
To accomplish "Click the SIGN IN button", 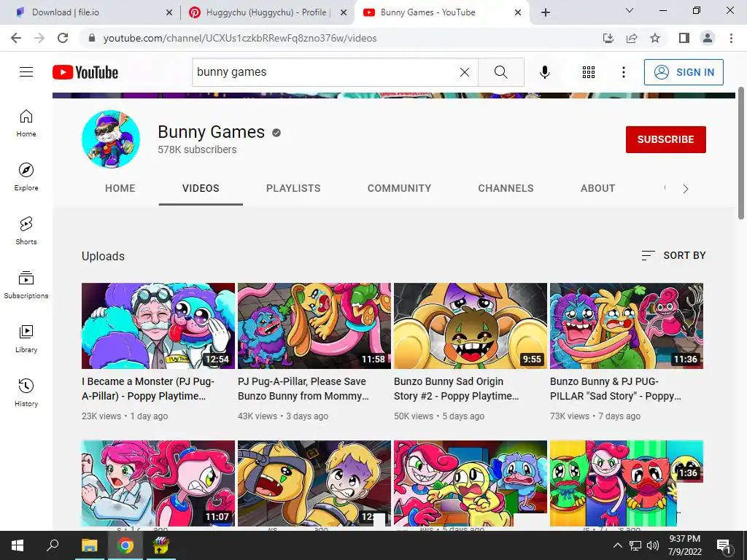I will [684, 72].
